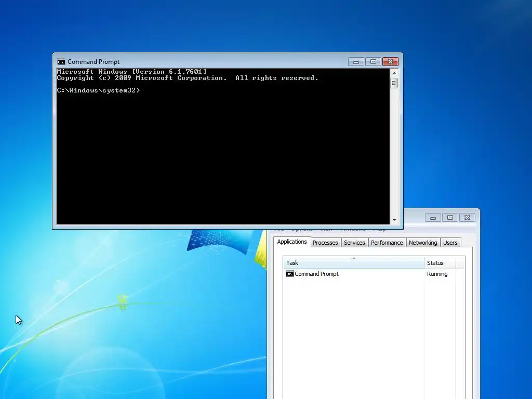
Task: Click the Copyright 2009 Microsoft Corporation line
Action: [x=188, y=78]
